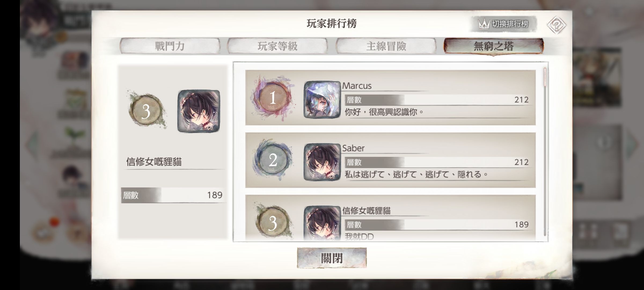
Task: Tap your rank 3 badge in left panel
Action: 146,110
